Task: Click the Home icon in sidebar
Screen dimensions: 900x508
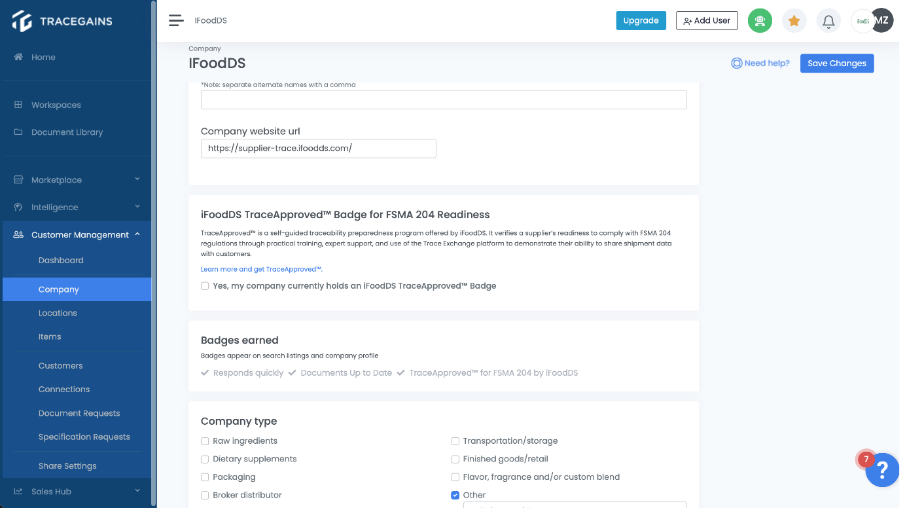Action: (18, 57)
